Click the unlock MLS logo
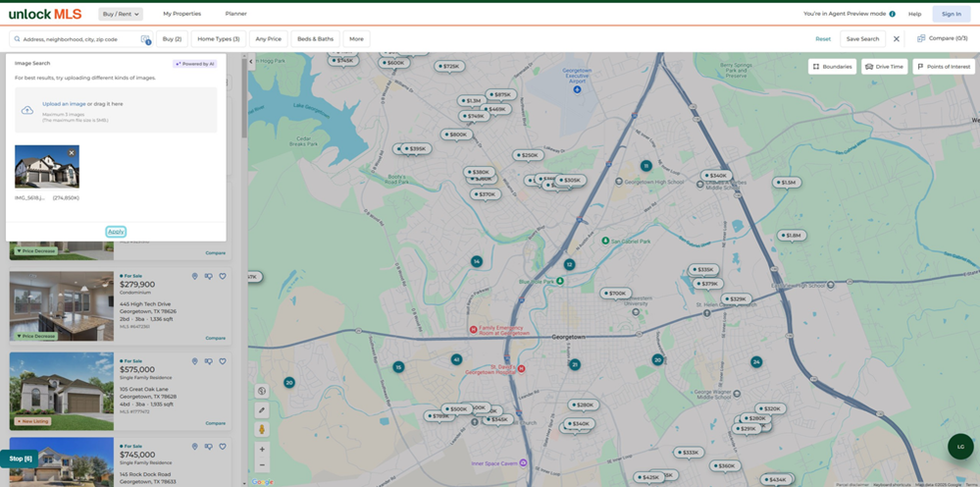980x487 pixels. coord(45,14)
